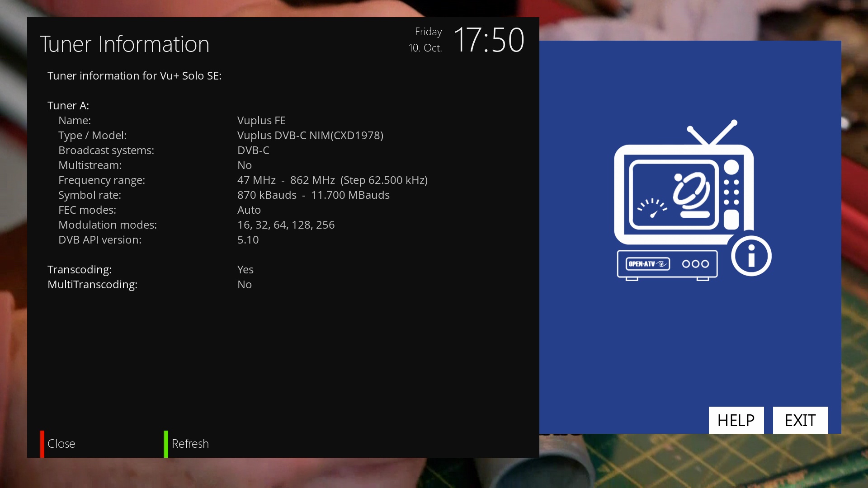The height and width of the screenshot is (488, 868).
Task: Click the red color bar beside Close
Action: [x=42, y=444]
